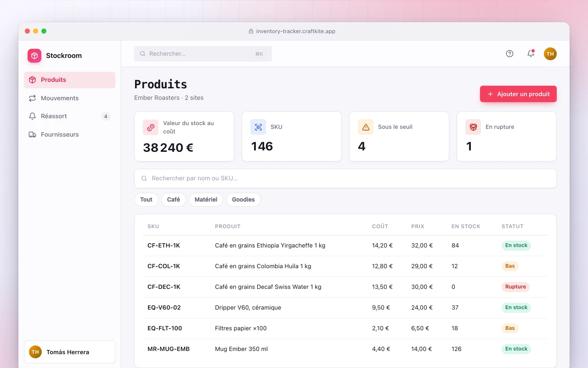Click magnifier icon in SKU search field
The width and height of the screenshot is (588, 368).
click(x=144, y=178)
